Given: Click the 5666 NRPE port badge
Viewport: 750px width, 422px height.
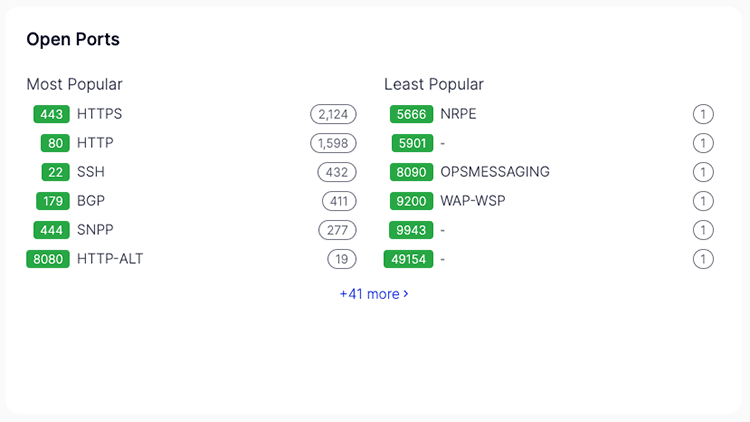Looking at the screenshot, I should [x=411, y=114].
